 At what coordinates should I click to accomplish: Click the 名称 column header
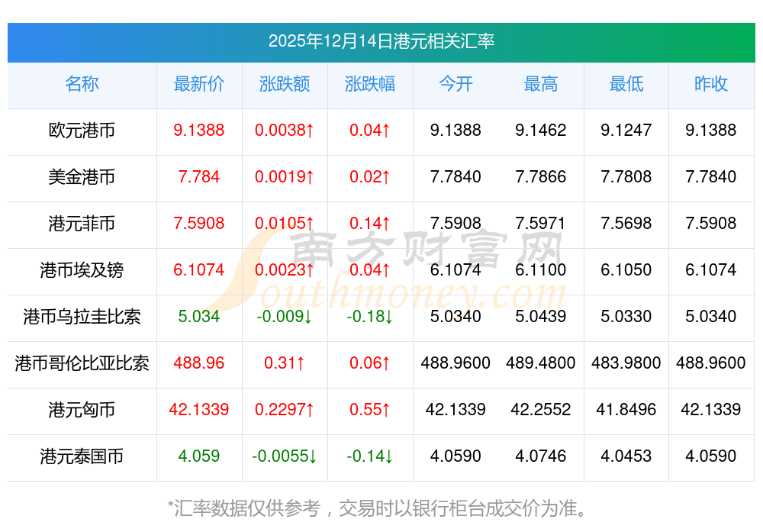(x=82, y=84)
